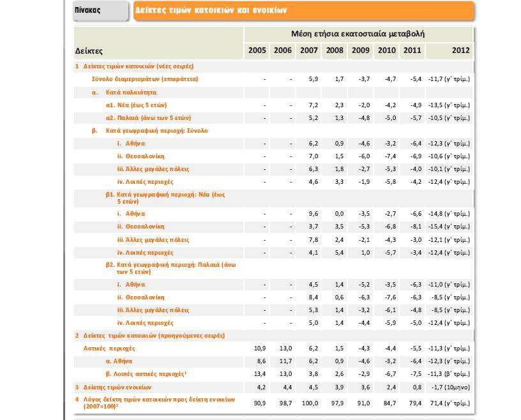Select row '3 Δείκτης τιμών ενοικίων'
The image size is (521, 420).
tap(274, 387)
